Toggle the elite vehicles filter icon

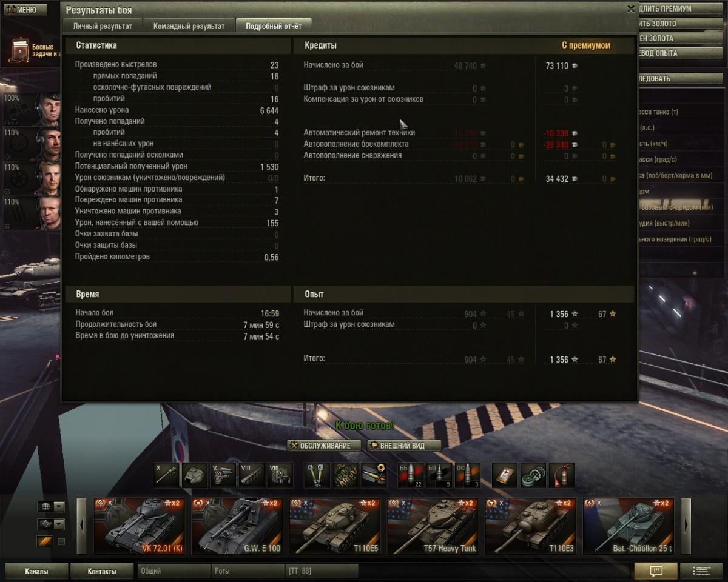[x=45, y=541]
